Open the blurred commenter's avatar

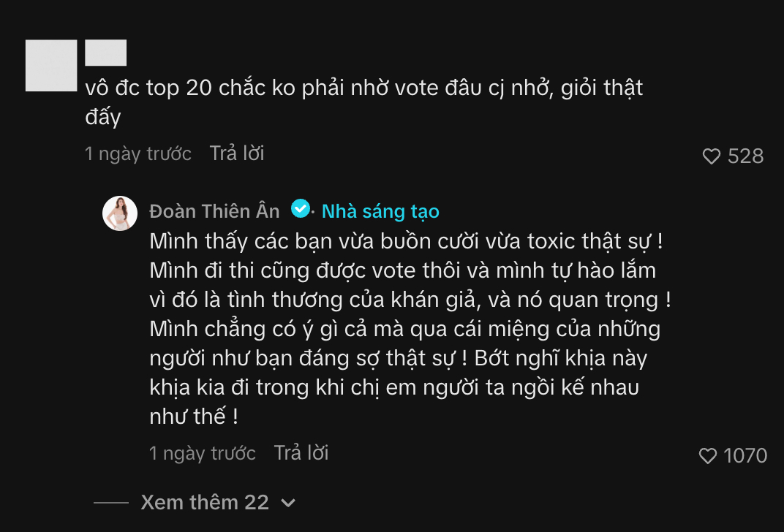51,66
